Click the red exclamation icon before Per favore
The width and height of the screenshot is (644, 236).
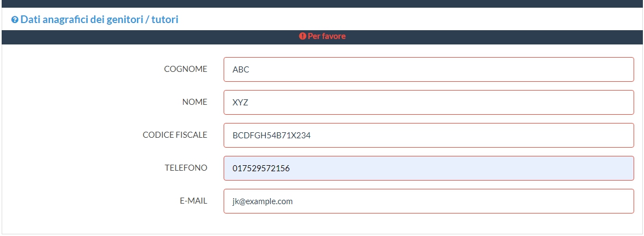tap(302, 36)
